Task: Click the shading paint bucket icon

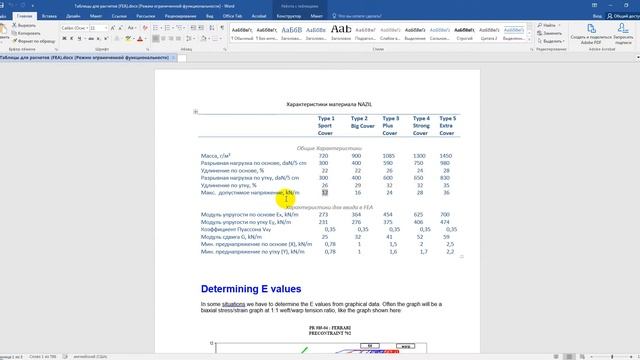Action: [203, 39]
